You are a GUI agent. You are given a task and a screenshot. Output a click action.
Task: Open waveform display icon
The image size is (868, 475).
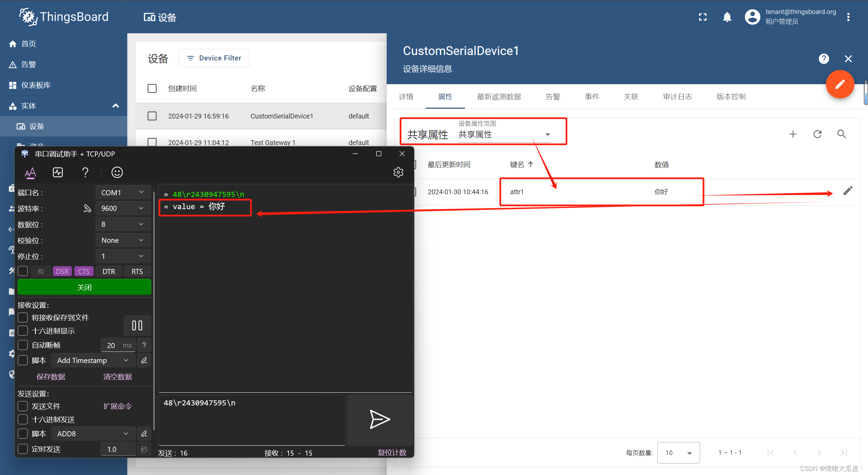[x=58, y=172]
